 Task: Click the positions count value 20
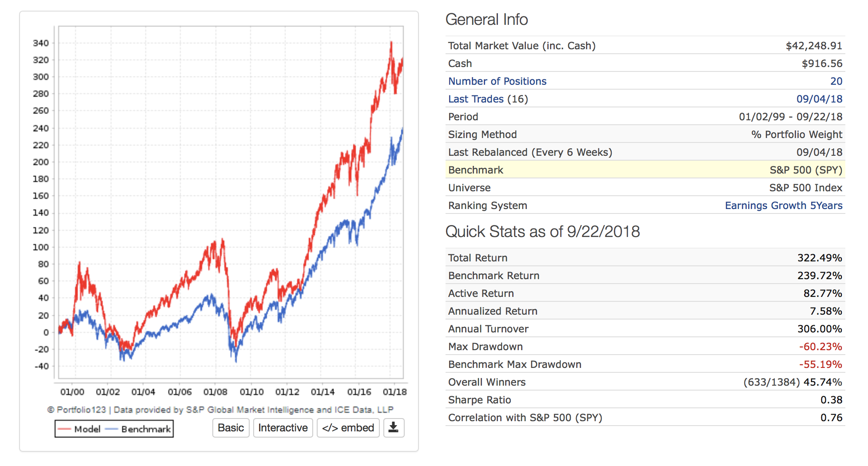coord(836,81)
